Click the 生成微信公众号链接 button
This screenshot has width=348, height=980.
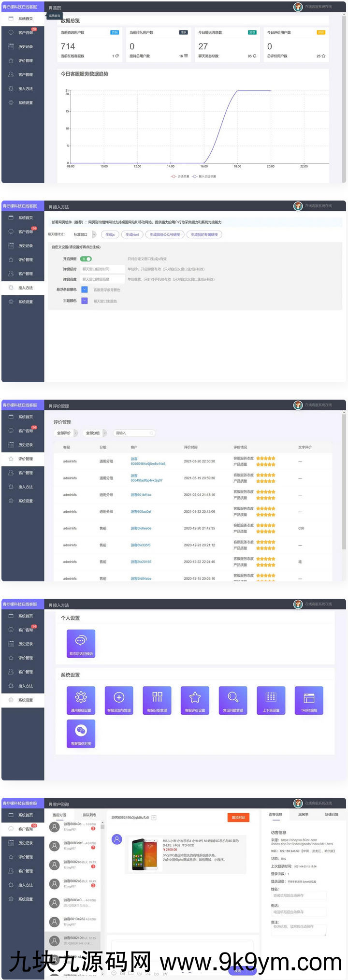165,234
